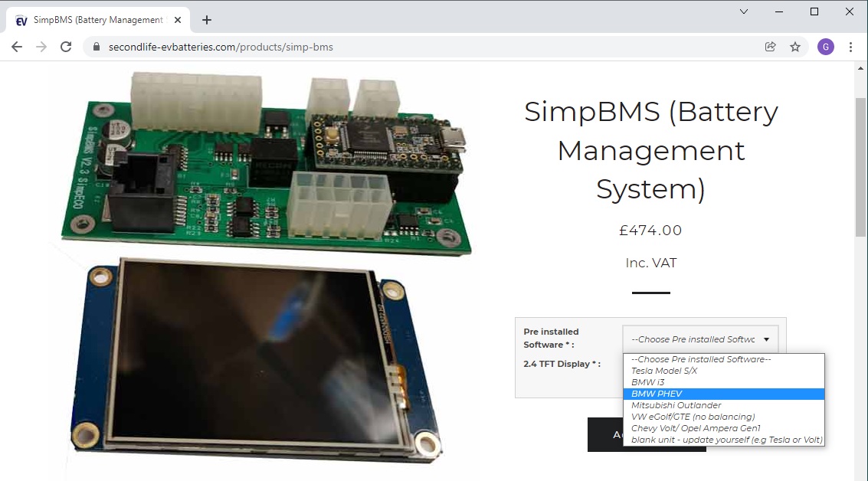Open a new browser tab
The height and width of the screenshot is (481, 868).
pyautogui.click(x=207, y=20)
